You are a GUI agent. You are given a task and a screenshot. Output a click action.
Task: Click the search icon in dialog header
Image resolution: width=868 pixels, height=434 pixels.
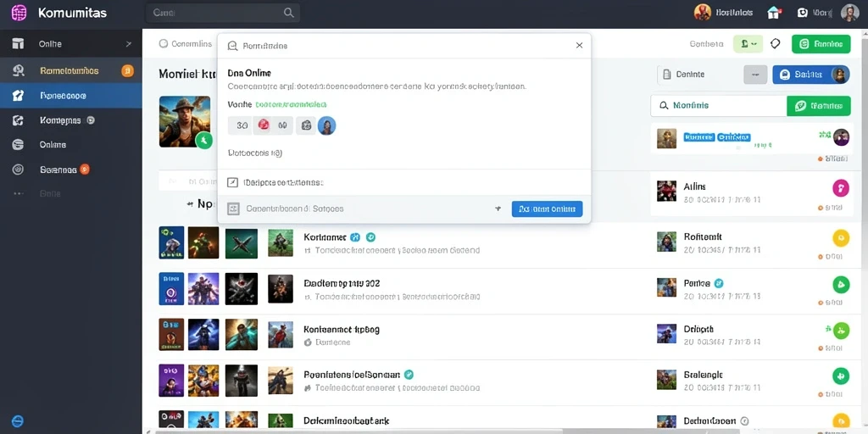(233, 46)
